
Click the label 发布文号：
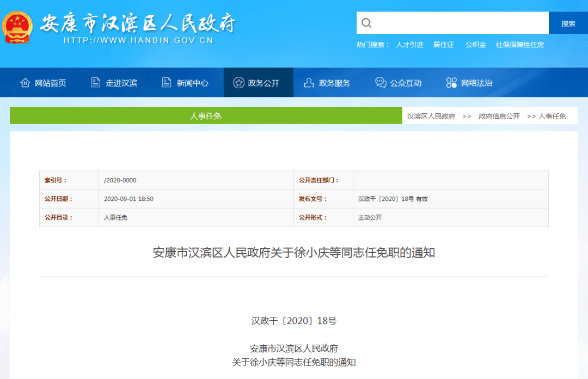click(313, 199)
